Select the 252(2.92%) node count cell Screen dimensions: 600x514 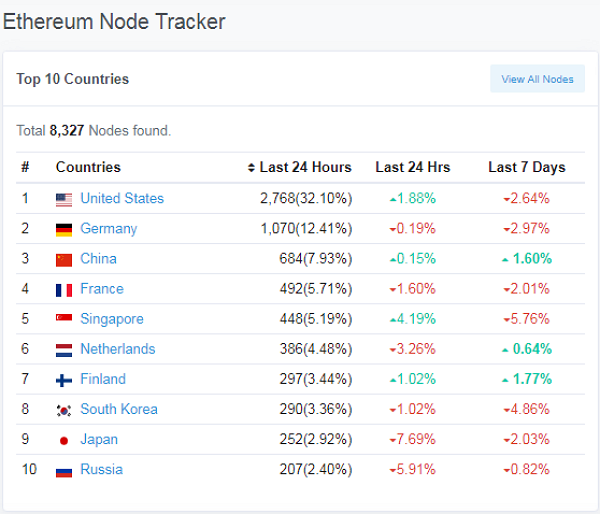point(316,439)
